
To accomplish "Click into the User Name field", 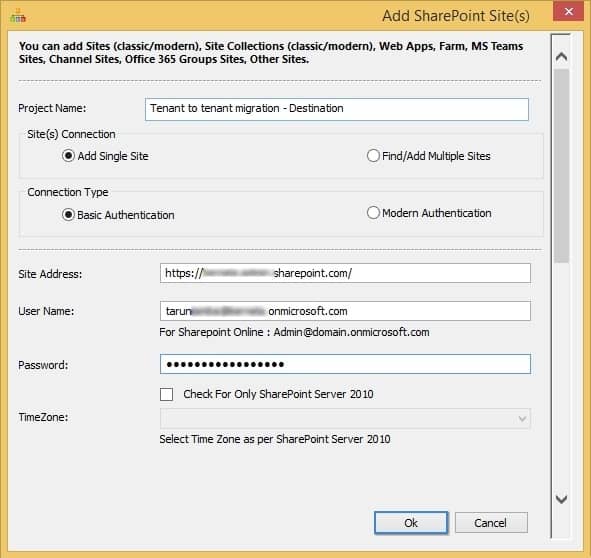I will coord(345,311).
